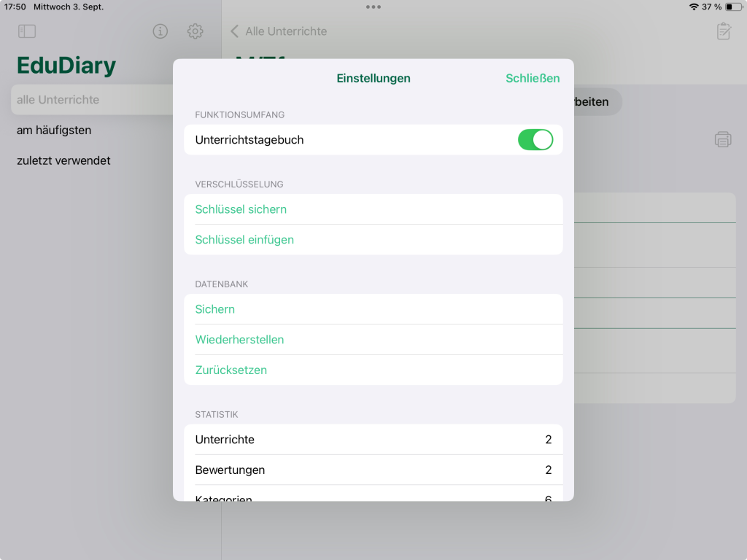Tap the printer icon
This screenshot has height=560, width=747.
tap(722, 139)
